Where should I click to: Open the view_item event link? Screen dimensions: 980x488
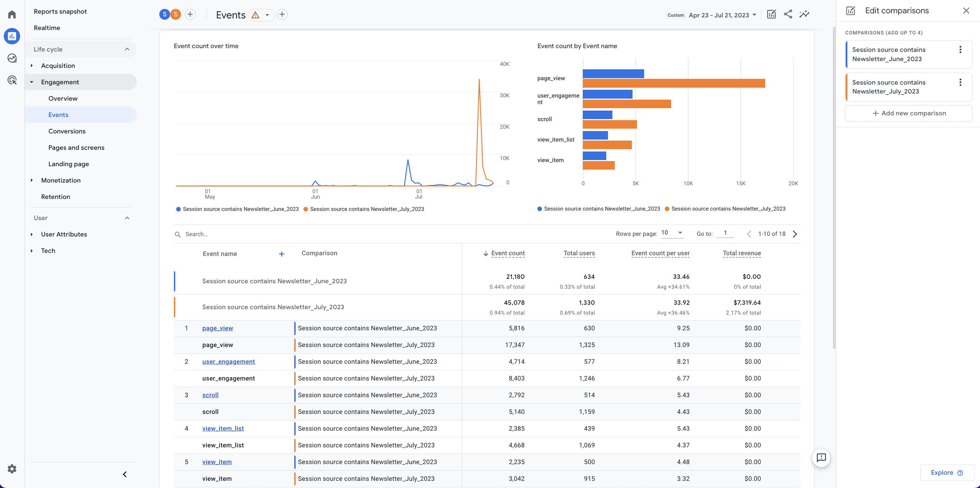[x=217, y=462]
